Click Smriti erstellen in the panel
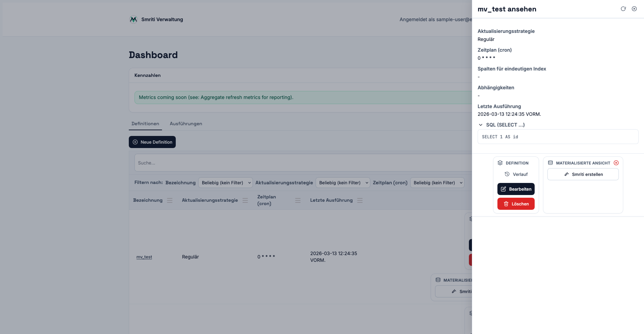 [583, 174]
